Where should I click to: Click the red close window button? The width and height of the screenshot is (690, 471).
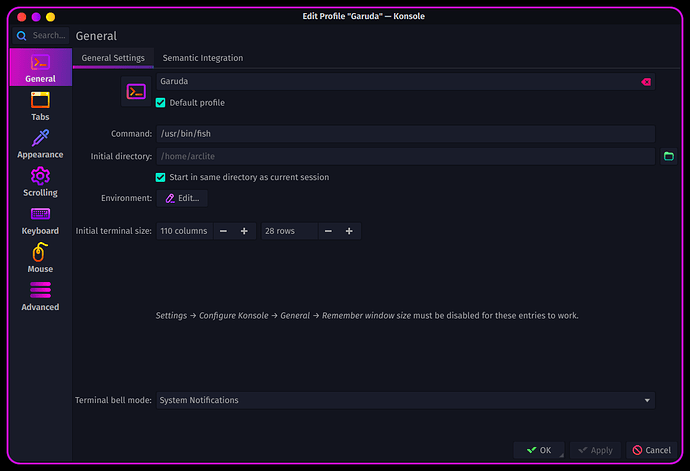tap(22, 17)
